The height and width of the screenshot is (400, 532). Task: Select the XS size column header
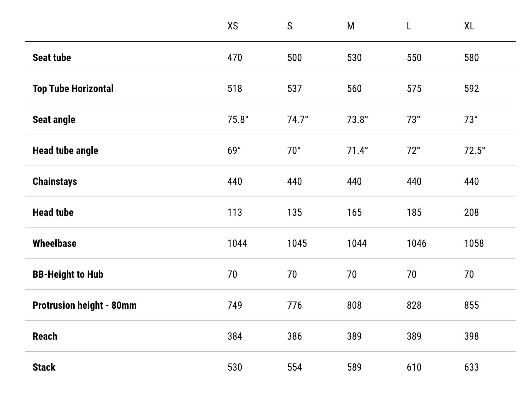click(232, 26)
